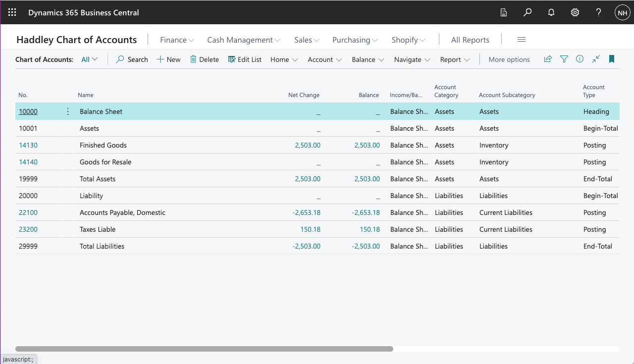Open account 14130 link
The image size is (634, 364).
pos(28,145)
